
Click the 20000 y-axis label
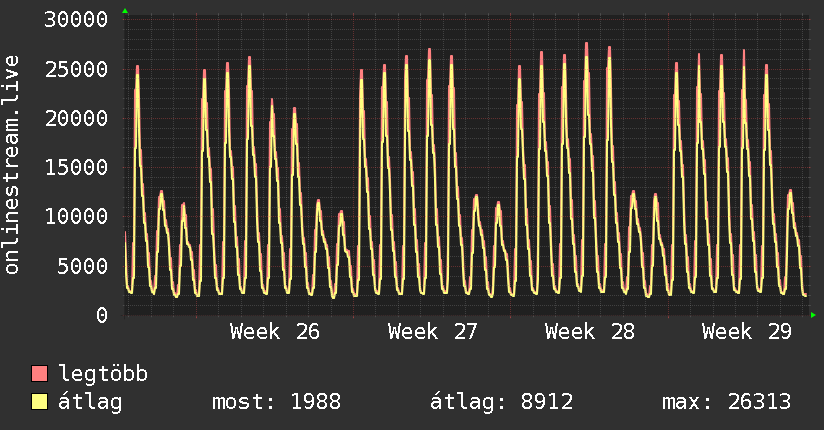coord(76,118)
